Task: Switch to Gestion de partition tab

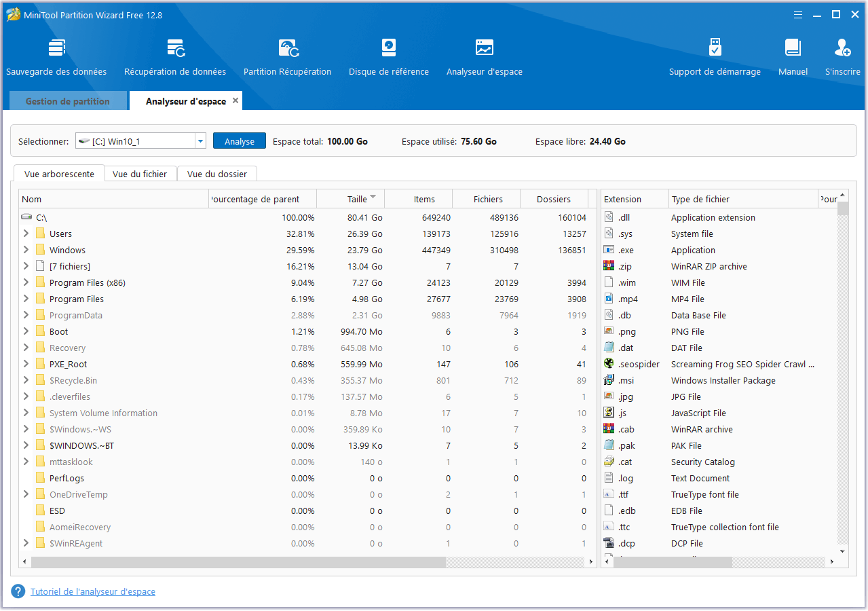Action: (68, 101)
